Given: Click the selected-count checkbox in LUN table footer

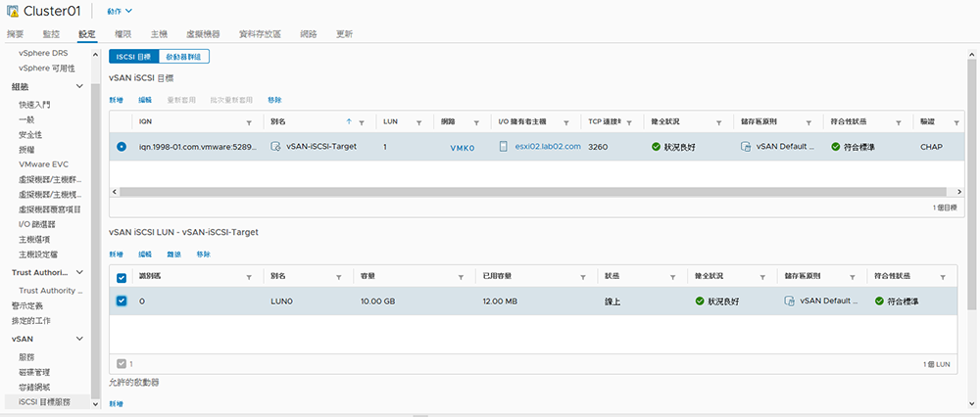Looking at the screenshot, I should tap(122, 363).
